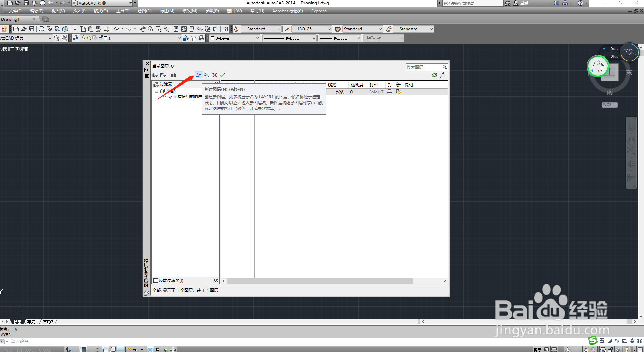Click the Layer Previous icon

click(194, 38)
